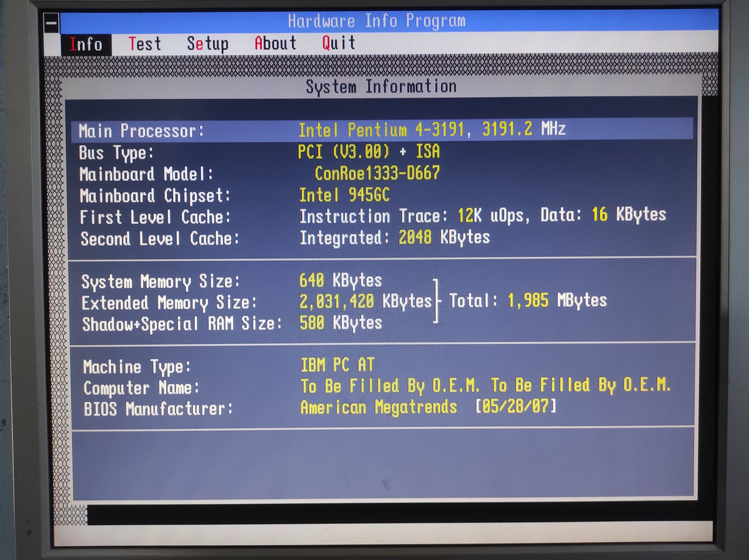Select the IBM PC AT machine type
The width and height of the screenshot is (749, 560).
coord(337,365)
